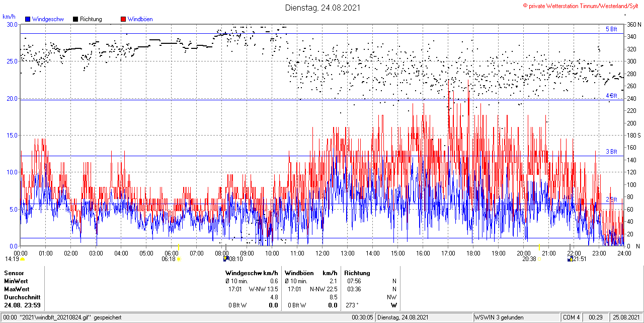Select the Windböen legend label
Screen dimensions: 644x323
click(140, 19)
